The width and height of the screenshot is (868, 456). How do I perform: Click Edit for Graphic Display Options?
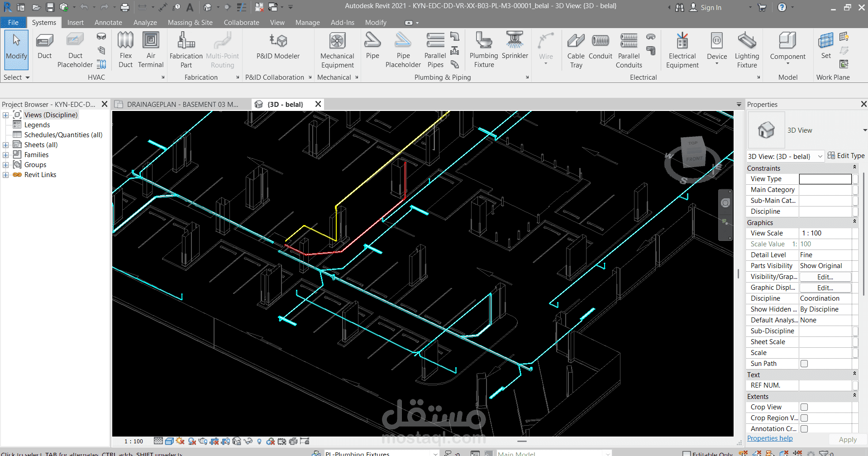tap(825, 288)
